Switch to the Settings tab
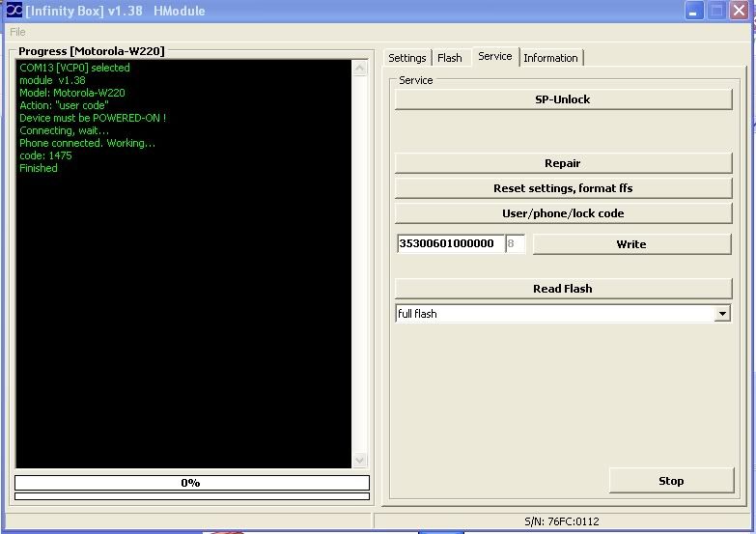Screen dimensions: 756x534 pyautogui.click(x=406, y=58)
